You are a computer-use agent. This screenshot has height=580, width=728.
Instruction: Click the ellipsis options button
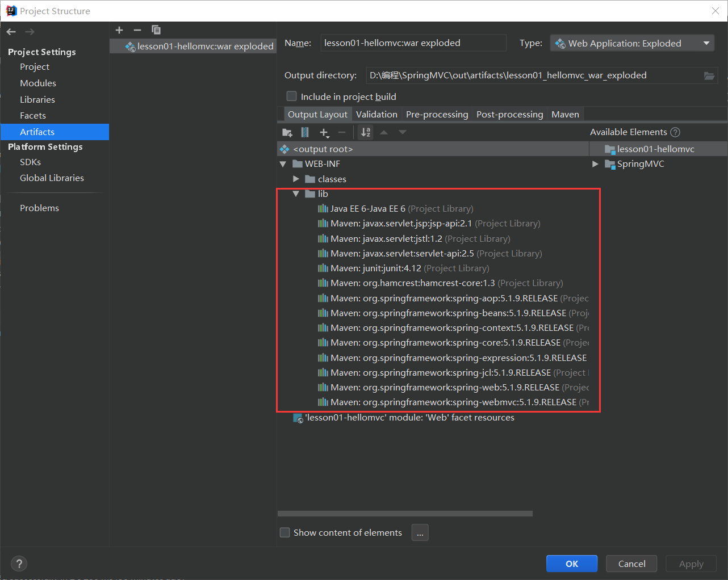tap(420, 532)
